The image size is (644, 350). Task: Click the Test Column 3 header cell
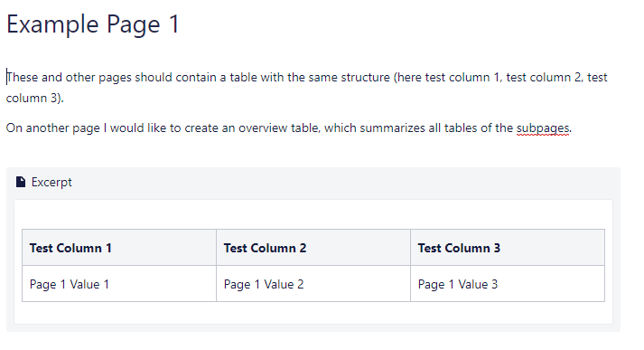click(x=508, y=248)
